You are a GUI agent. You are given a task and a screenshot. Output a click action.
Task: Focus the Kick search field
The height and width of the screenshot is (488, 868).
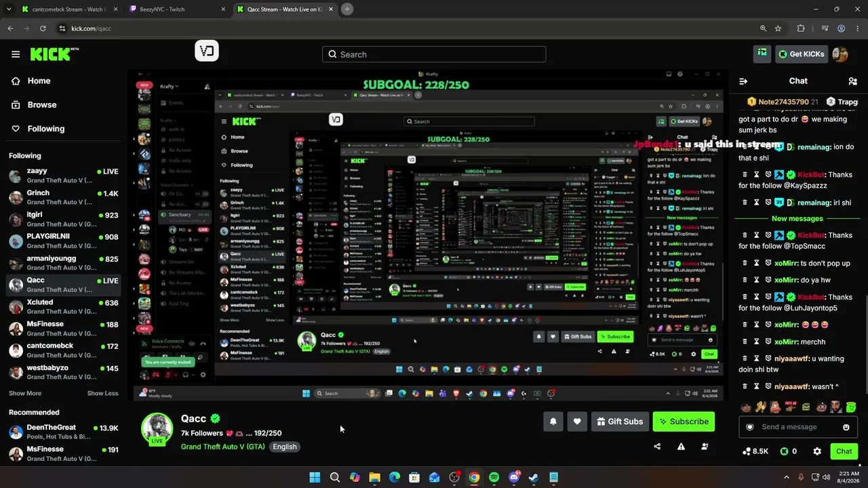tap(434, 54)
